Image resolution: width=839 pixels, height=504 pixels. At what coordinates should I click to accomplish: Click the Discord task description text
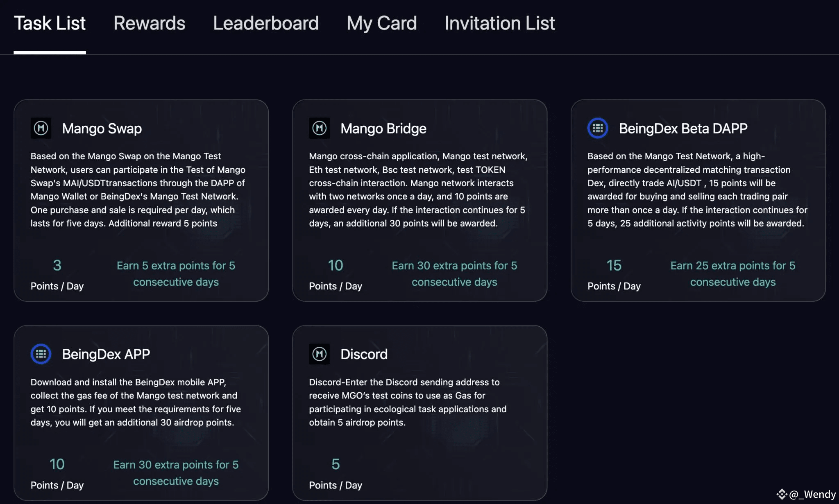tap(408, 402)
